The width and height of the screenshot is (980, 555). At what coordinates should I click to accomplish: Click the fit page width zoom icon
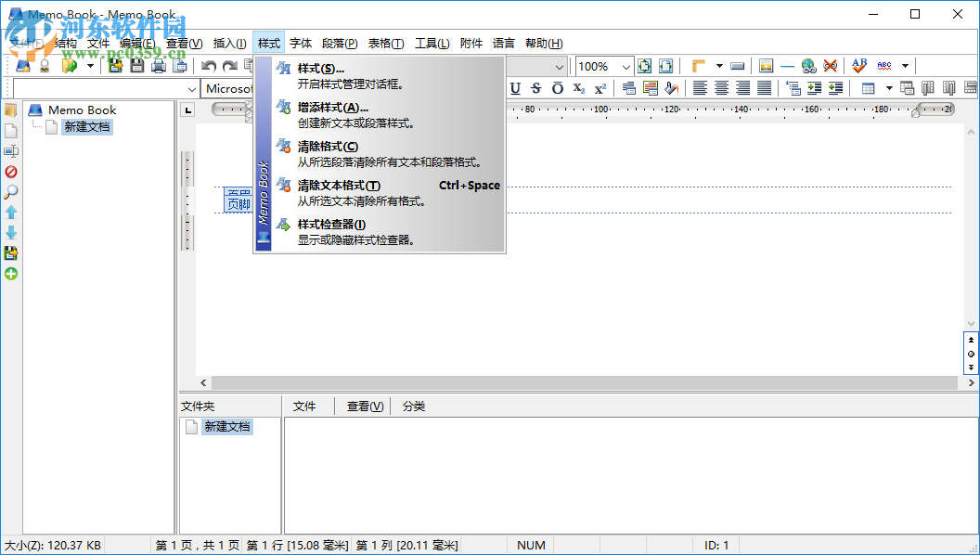[665, 66]
